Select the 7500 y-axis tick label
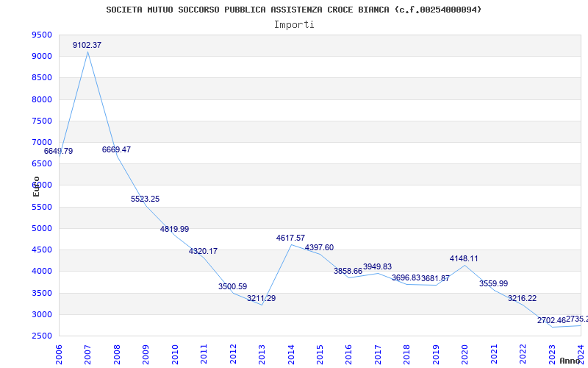Viewport: 588px width, 368px height. pyautogui.click(x=42, y=121)
